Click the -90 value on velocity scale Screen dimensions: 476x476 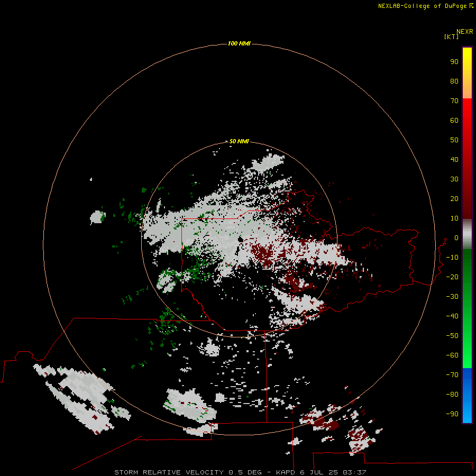[x=452, y=414]
